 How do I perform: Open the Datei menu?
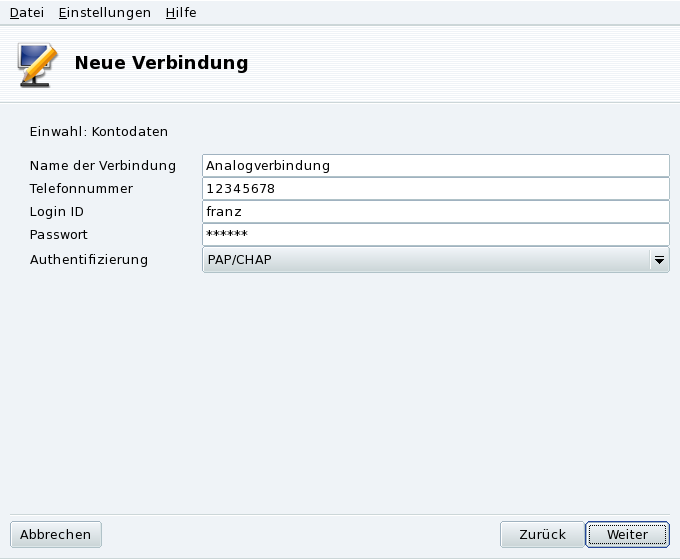click(26, 13)
